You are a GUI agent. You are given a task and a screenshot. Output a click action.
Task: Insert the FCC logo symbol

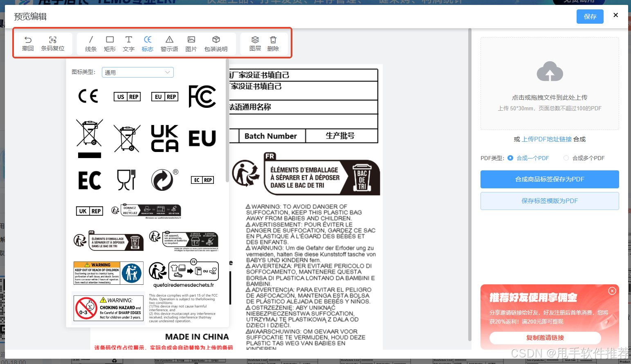point(202,96)
